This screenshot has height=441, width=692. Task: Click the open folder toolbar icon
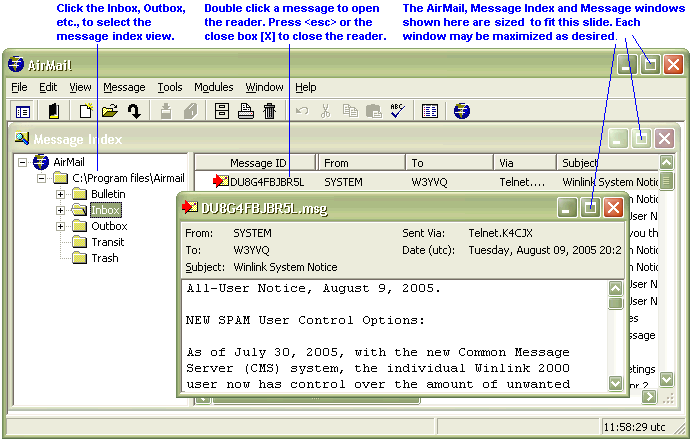click(110, 111)
